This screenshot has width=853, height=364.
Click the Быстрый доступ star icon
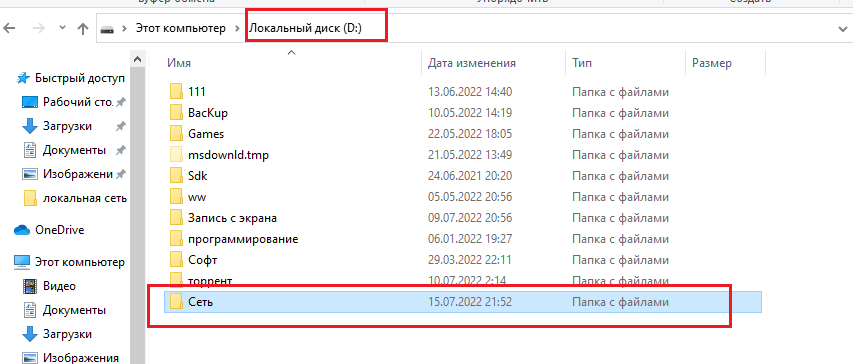[22, 78]
